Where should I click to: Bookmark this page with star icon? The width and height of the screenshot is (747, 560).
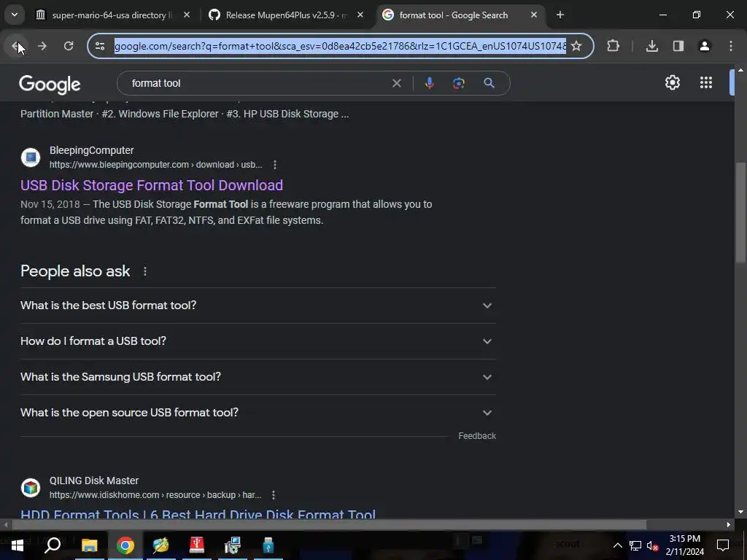576,46
